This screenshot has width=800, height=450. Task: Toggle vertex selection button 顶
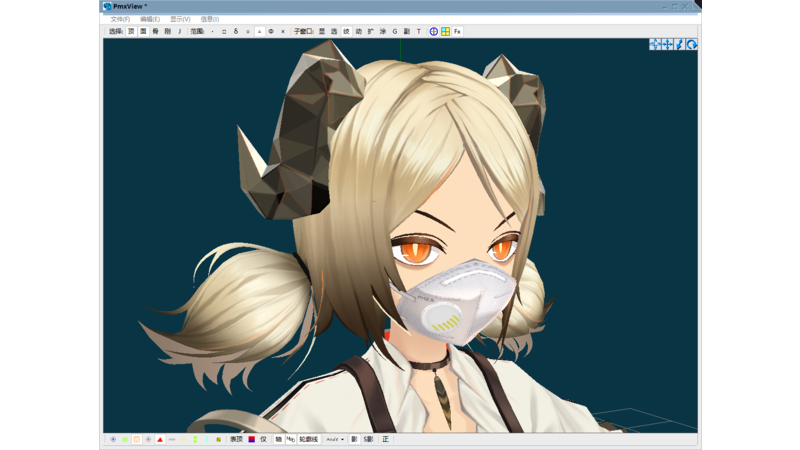point(131,31)
